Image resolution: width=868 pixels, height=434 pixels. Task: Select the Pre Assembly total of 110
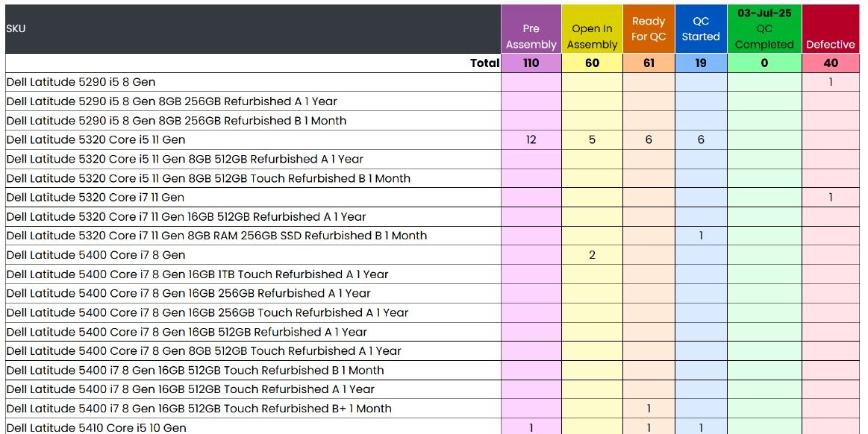pos(531,63)
